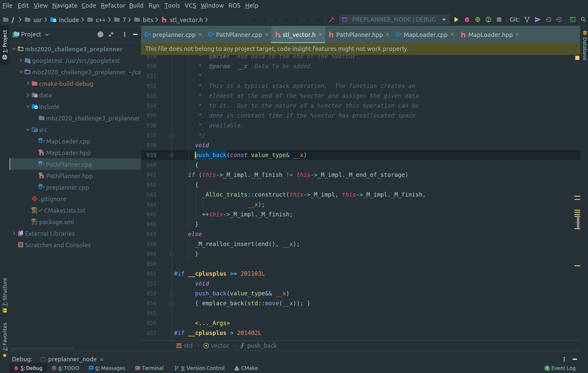Screen dimensions: 588x373
Task: Start debugging with the bug icon
Action: (467, 20)
